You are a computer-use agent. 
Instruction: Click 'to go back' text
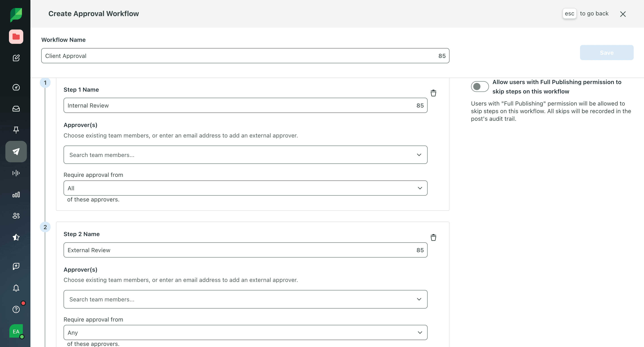point(594,13)
